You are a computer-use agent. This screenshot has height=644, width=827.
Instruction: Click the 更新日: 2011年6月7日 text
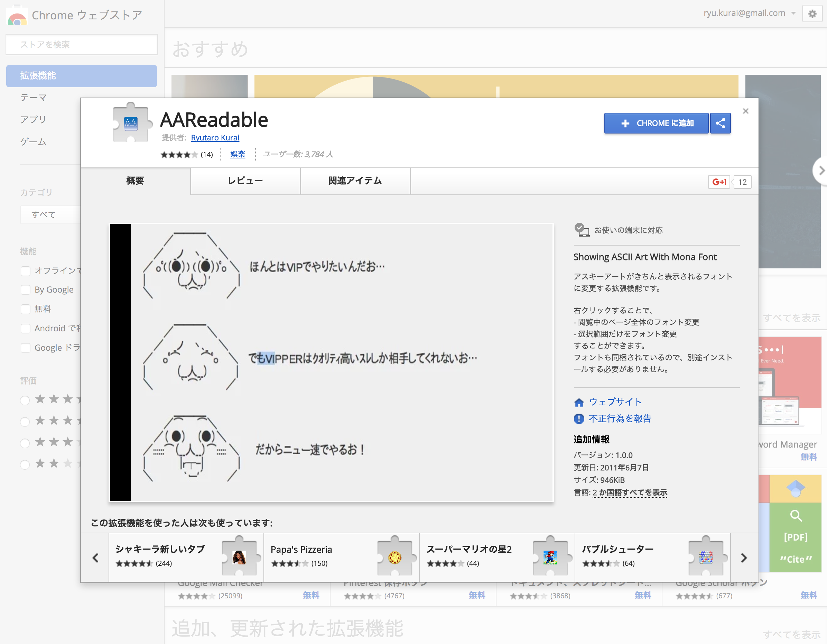[611, 468]
